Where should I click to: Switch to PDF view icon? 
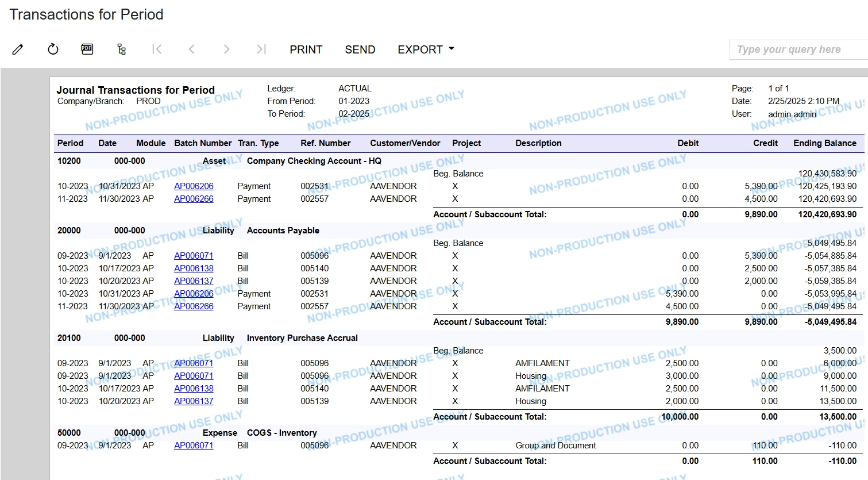(87, 49)
